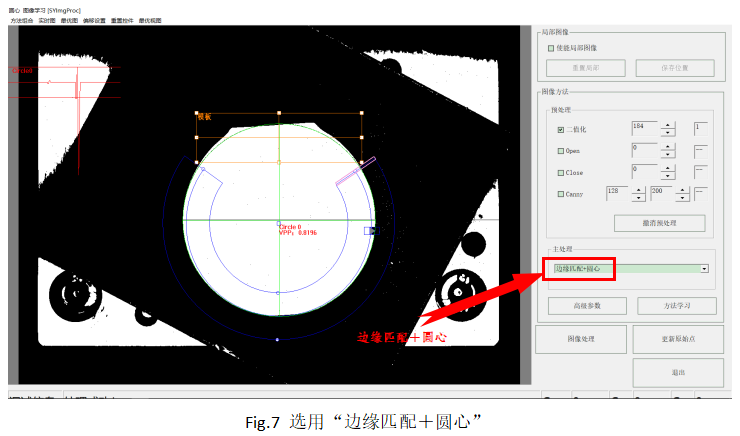
Task: Tick the Canny edge checkbox
Action: (560, 193)
